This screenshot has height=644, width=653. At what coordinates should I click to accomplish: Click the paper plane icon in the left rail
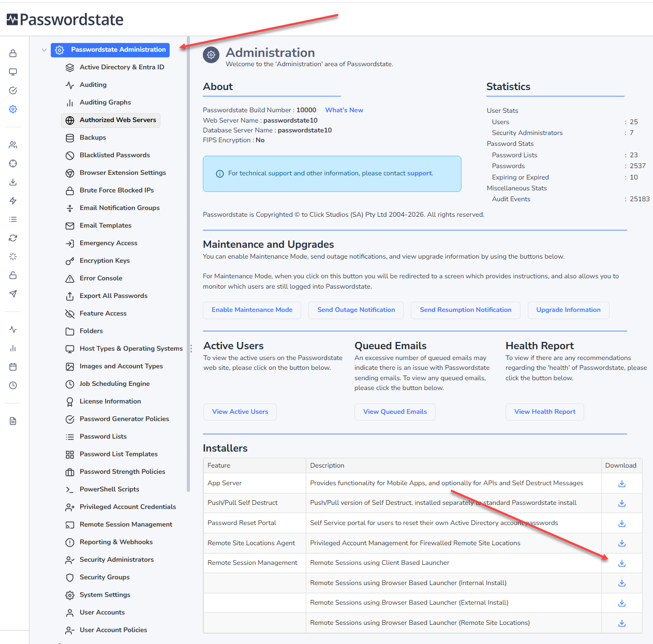pos(13,294)
